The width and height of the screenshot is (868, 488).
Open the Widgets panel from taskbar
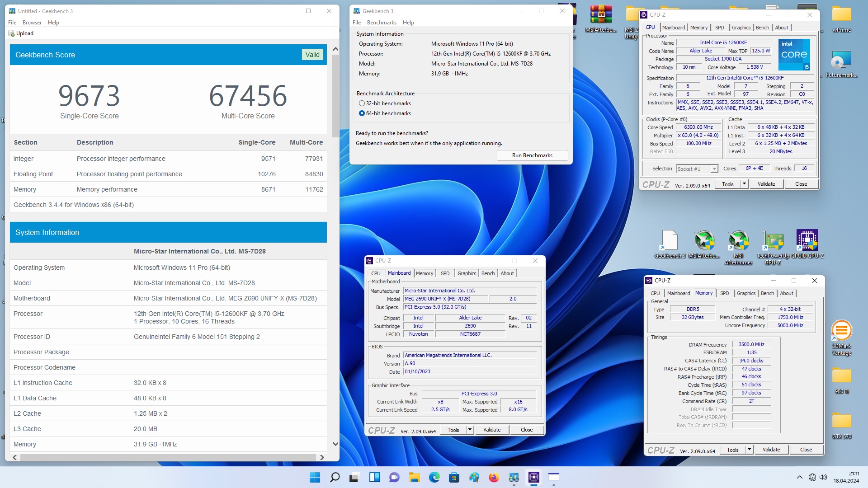click(374, 477)
